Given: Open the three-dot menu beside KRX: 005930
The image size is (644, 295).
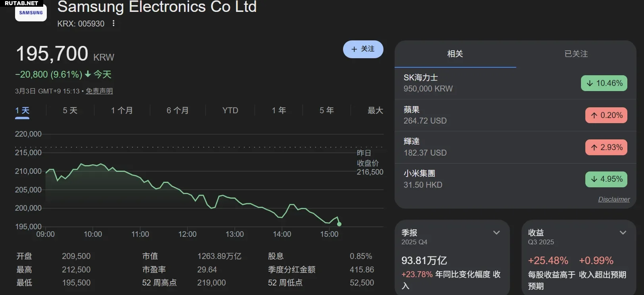Looking at the screenshot, I should [x=113, y=23].
